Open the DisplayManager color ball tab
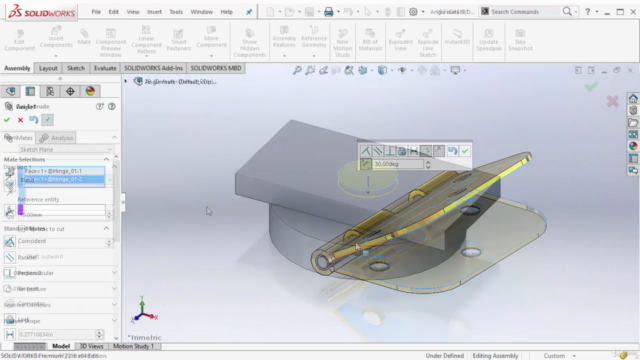Screen dimensions: 640x360 90,91
